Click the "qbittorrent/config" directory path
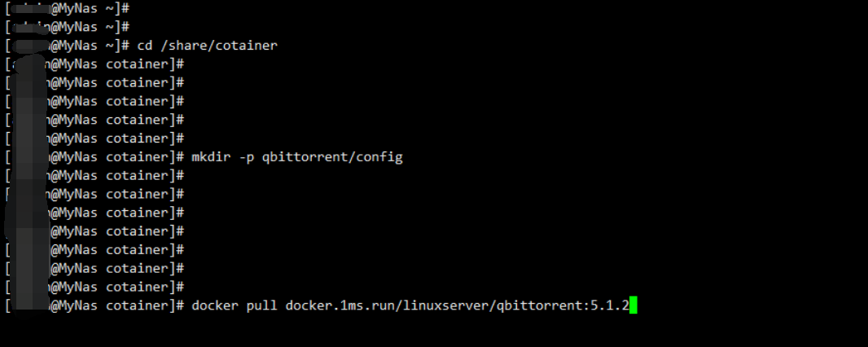Viewport: 868px width, 347px height. tap(332, 157)
